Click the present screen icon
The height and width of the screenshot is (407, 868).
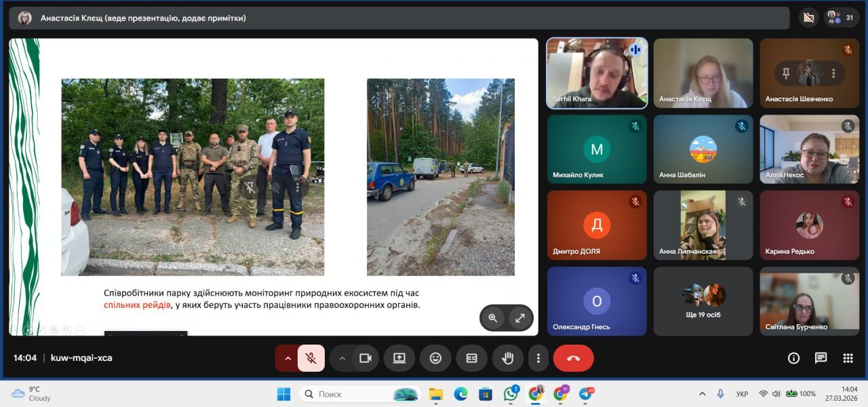399,358
